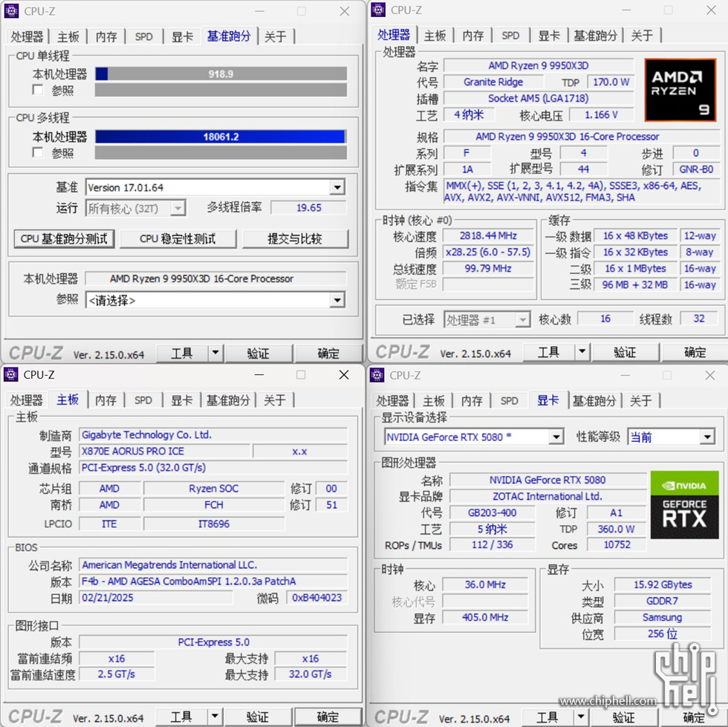
Task: Click the CPU-Z icon in the graphics window title bar
Action: click(x=377, y=375)
